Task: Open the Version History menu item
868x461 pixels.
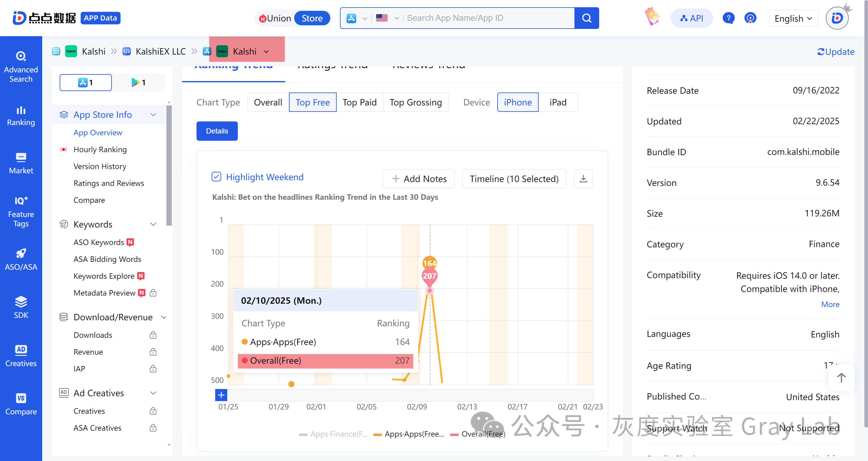Action: [100, 166]
